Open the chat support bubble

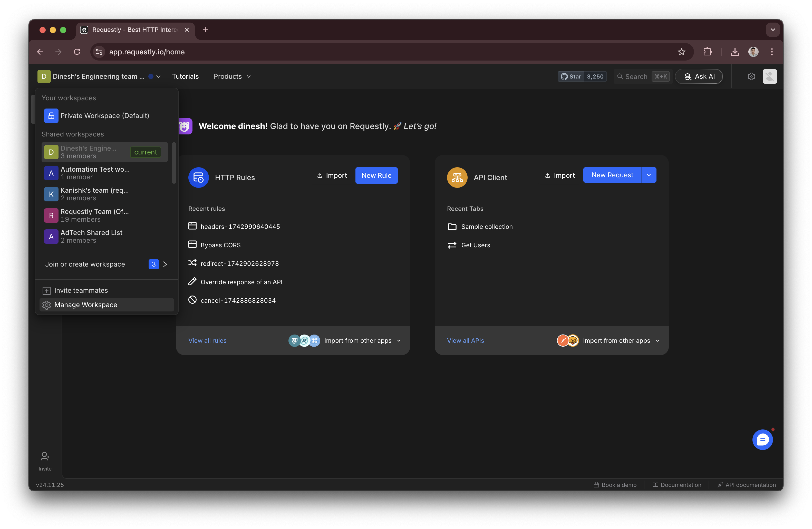pyautogui.click(x=762, y=440)
